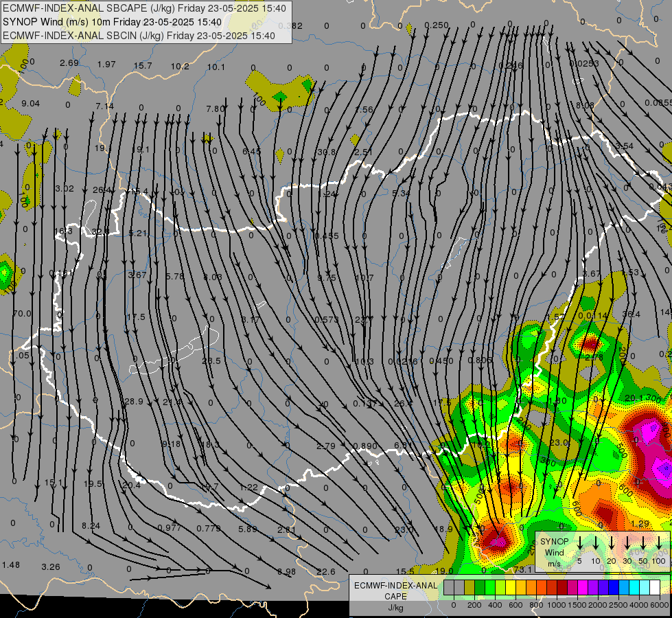Click the 3.54 value on the map
The width and height of the screenshot is (672, 618).
pos(624,146)
